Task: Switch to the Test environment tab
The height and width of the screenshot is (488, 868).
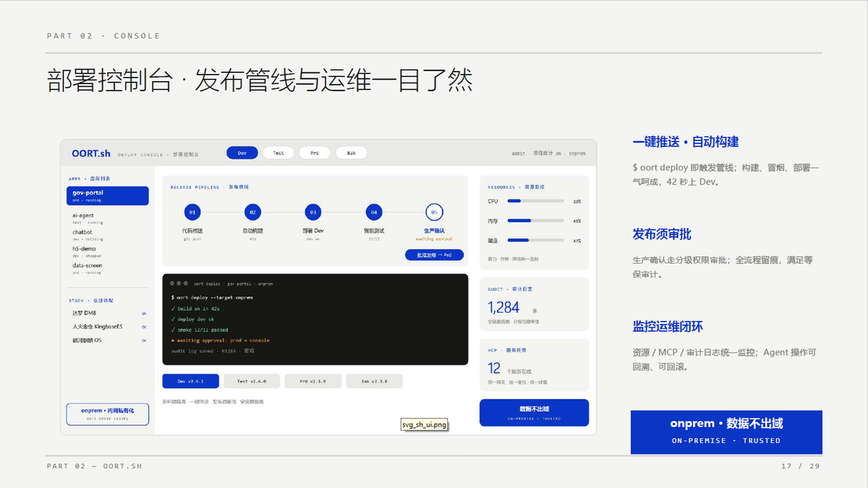Action: 278,153
